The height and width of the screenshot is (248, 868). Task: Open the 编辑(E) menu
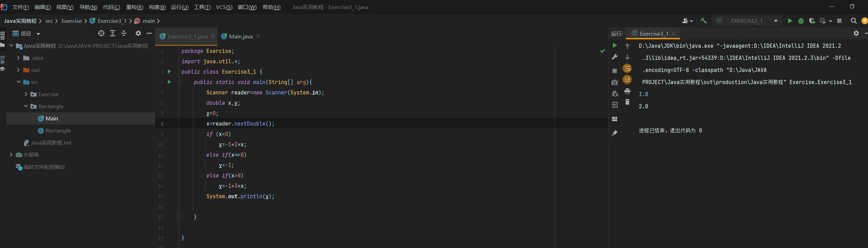[x=43, y=7]
